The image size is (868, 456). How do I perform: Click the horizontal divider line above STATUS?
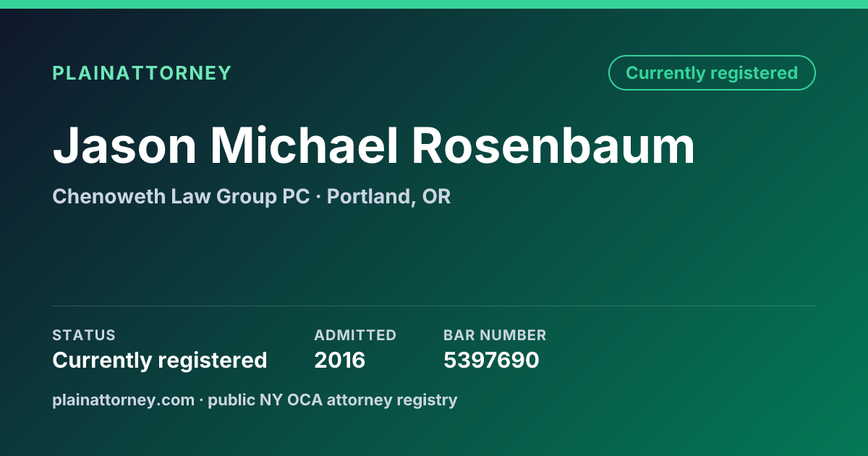[434, 305]
